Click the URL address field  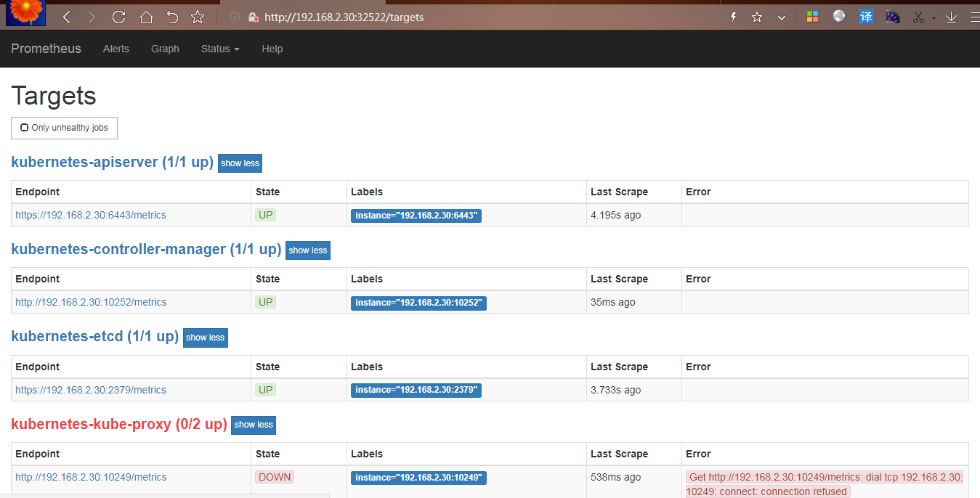344,17
